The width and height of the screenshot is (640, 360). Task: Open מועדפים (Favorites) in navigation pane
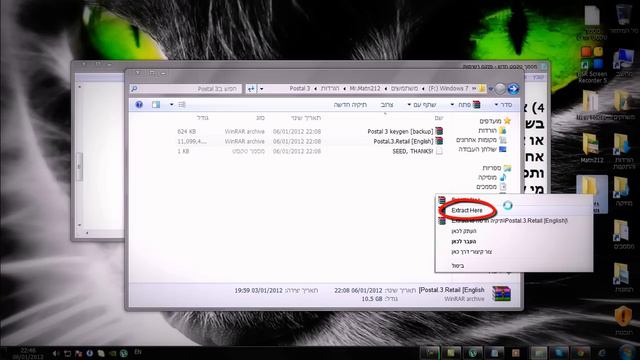pyautogui.click(x=490, y=121)
